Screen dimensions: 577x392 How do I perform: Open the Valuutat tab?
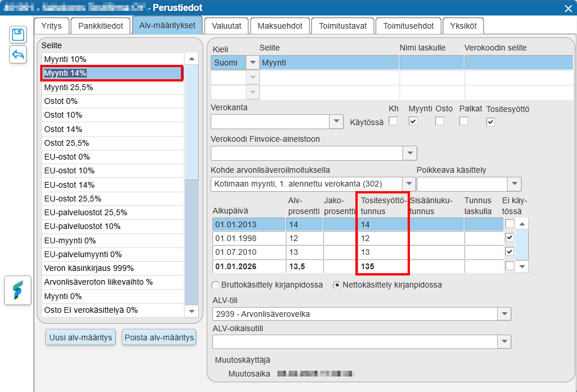pyautogui.click(x=227, y=26)
